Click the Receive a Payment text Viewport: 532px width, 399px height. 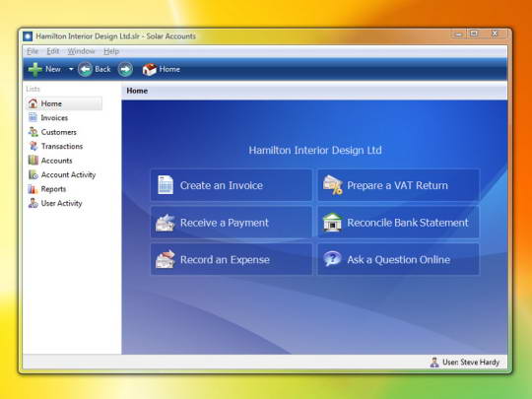click(225, 223)
